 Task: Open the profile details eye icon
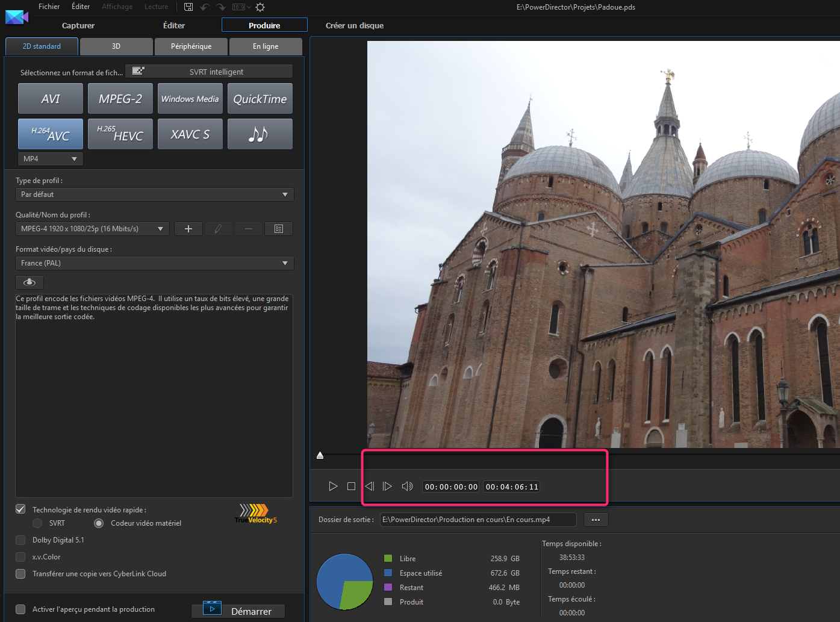point(29,282)
